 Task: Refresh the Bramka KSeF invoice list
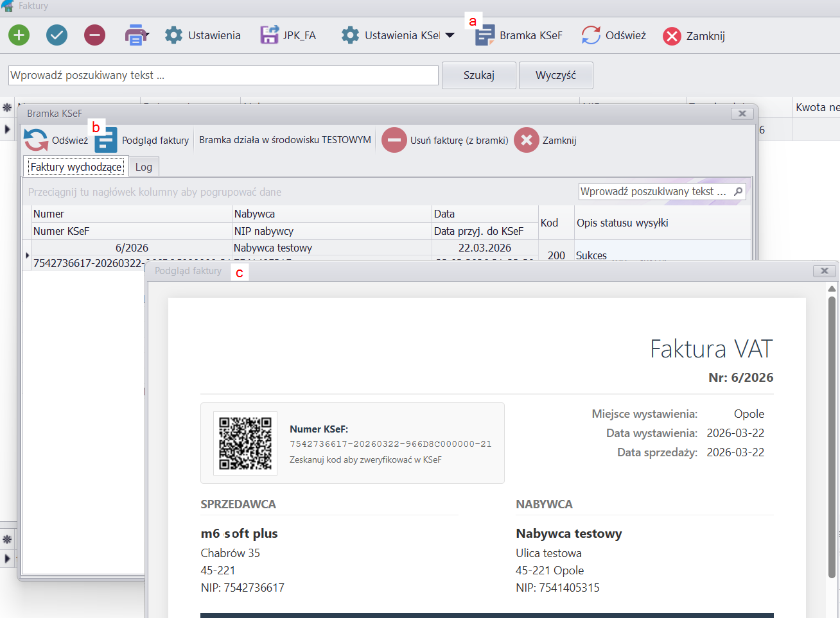[x=37, y=141]
